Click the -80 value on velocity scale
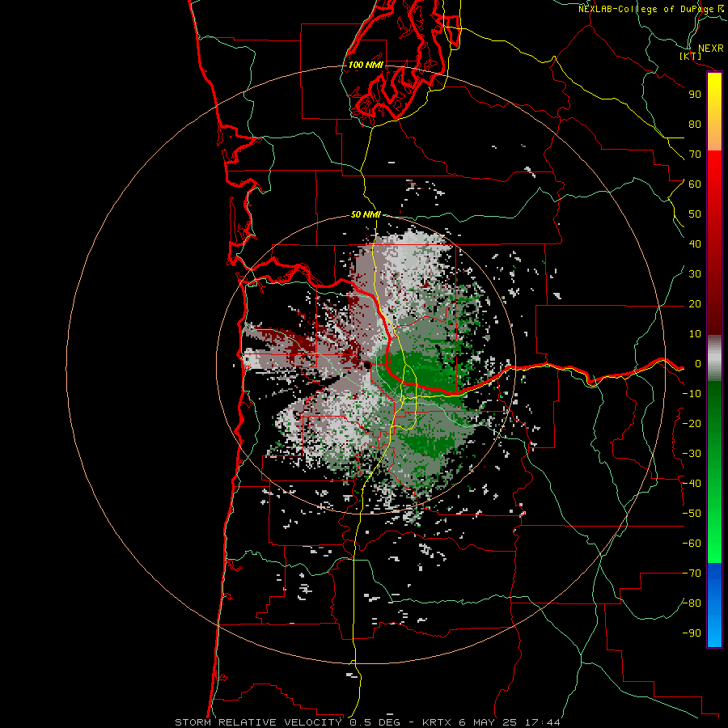The image size is (728, 728). [692, 603]
